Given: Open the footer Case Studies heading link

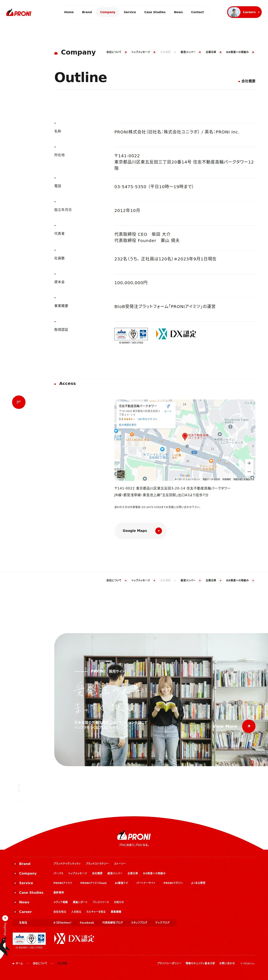Looking at the screenshot, I should point(31,893).
